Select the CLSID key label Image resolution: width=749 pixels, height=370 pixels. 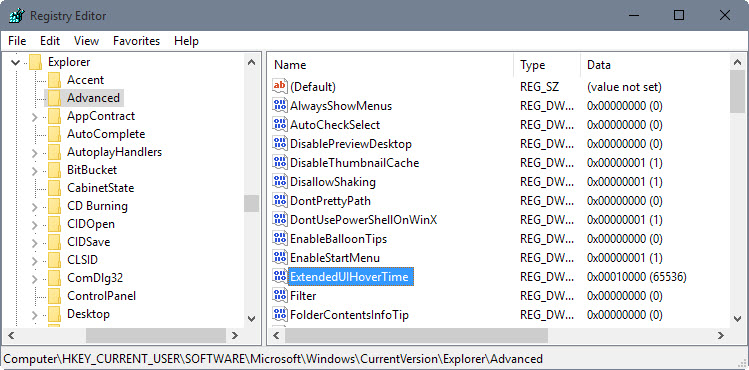click(82, 260)
